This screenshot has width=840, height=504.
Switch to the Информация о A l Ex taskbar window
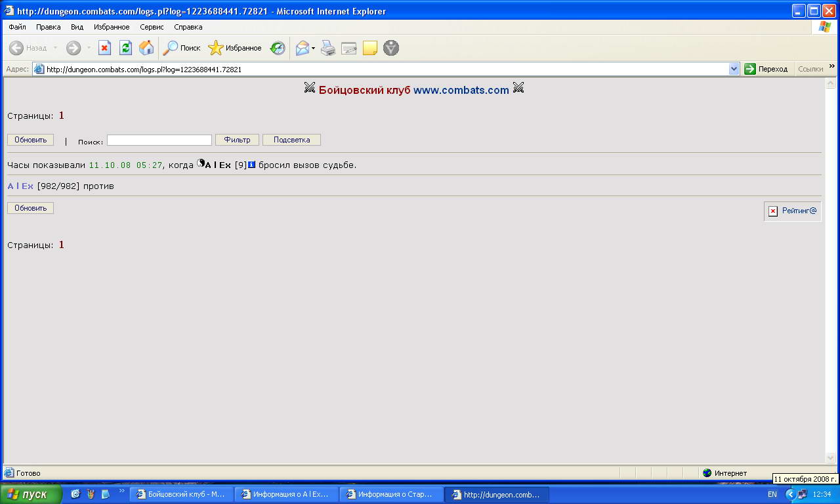(x=287, y=495)
